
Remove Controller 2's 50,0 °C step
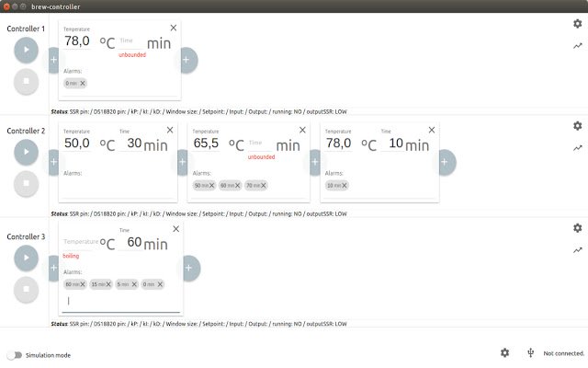170,130
